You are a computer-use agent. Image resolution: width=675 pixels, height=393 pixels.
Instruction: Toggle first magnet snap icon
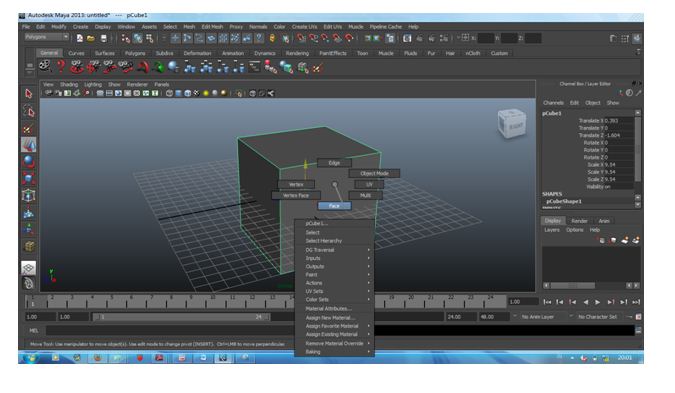301,38
